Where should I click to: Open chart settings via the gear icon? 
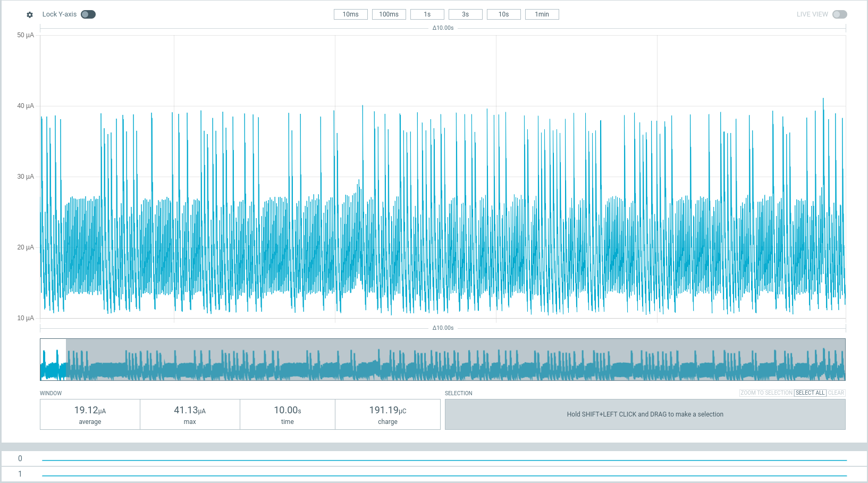[x=30, y=15]
